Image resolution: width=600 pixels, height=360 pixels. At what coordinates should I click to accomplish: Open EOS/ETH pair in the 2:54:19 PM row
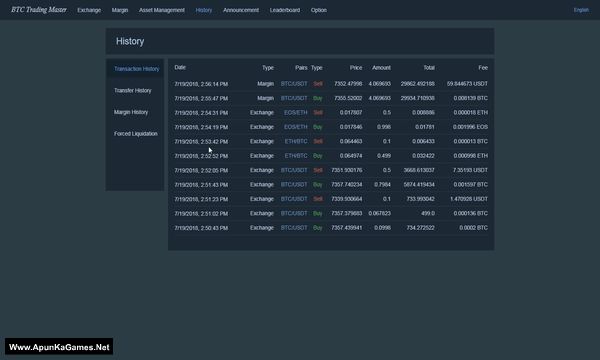point(295,127)
